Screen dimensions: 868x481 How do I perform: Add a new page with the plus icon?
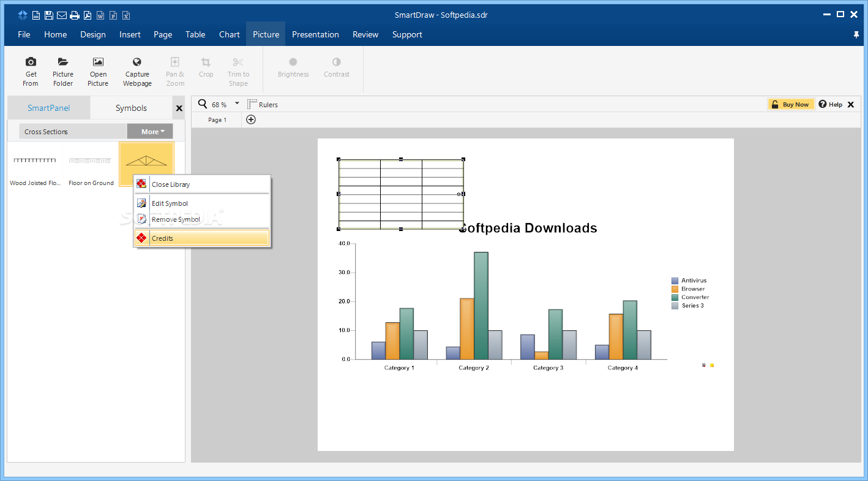[x=251, y=119]
